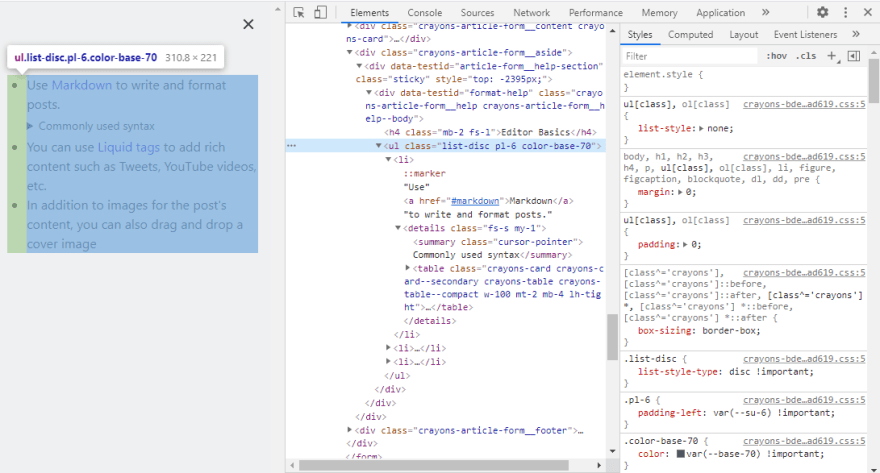Image resolution: width=880 pixels, height=473 pixels.
Task: Open the Markdown link in page
Action: 82,85
